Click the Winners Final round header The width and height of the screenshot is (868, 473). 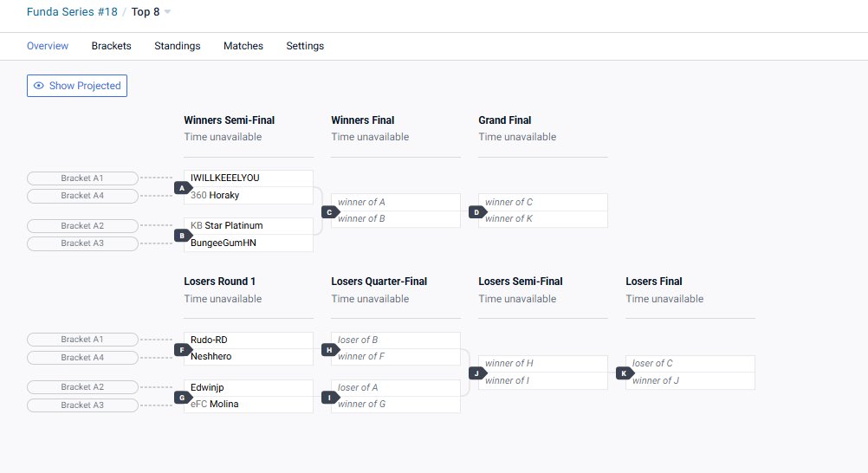pos(363,120)
